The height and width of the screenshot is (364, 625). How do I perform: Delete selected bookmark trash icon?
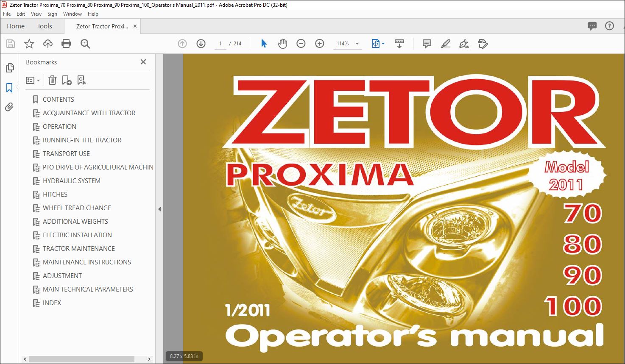pyautogui.click(x=52, y=80)
